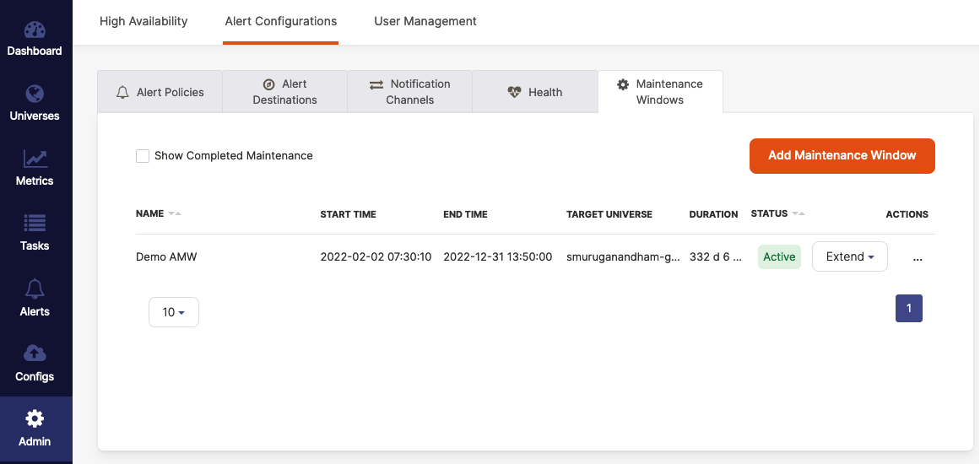
Task: Switch to the High Availability tab
Action: 143,21
